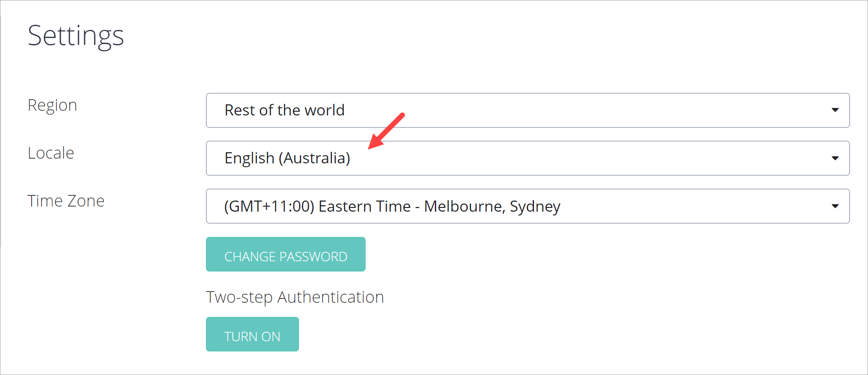Click 'Melbourne, Sydney' in the time zone field
Viewport: 868px width, 375px height.
[x=492, y=206]
